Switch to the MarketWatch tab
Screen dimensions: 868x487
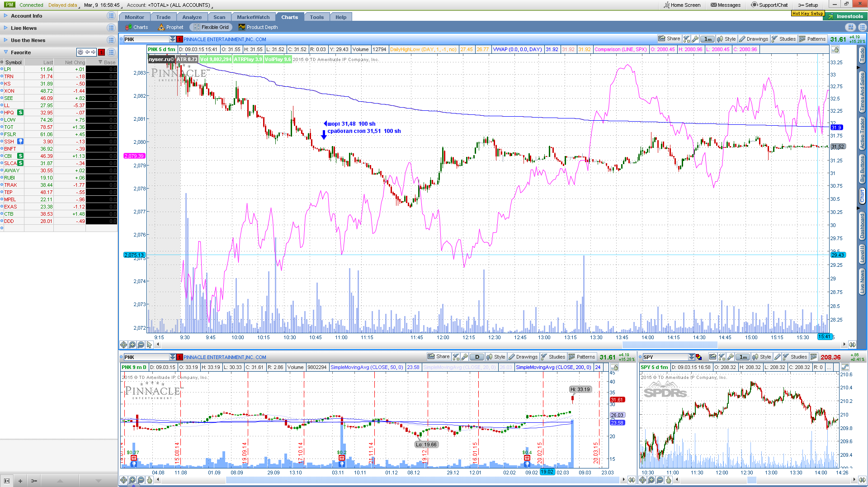(253, 17)
